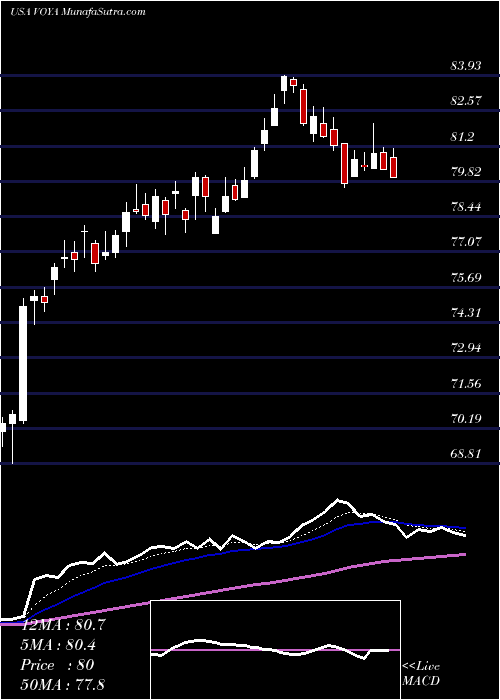Click the '5MA : 80.4' readout
The height and width of the screenshot is (700, 500).
(x=58, y=645)
